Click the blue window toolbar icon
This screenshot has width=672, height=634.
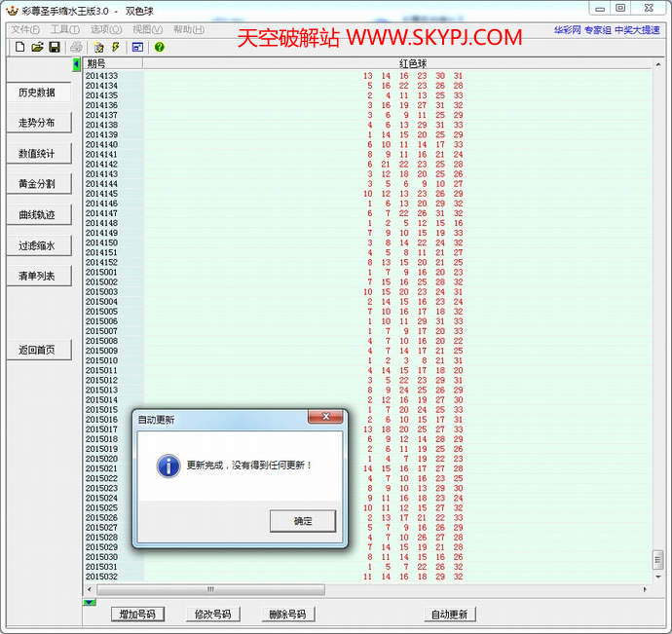[137, 47]
